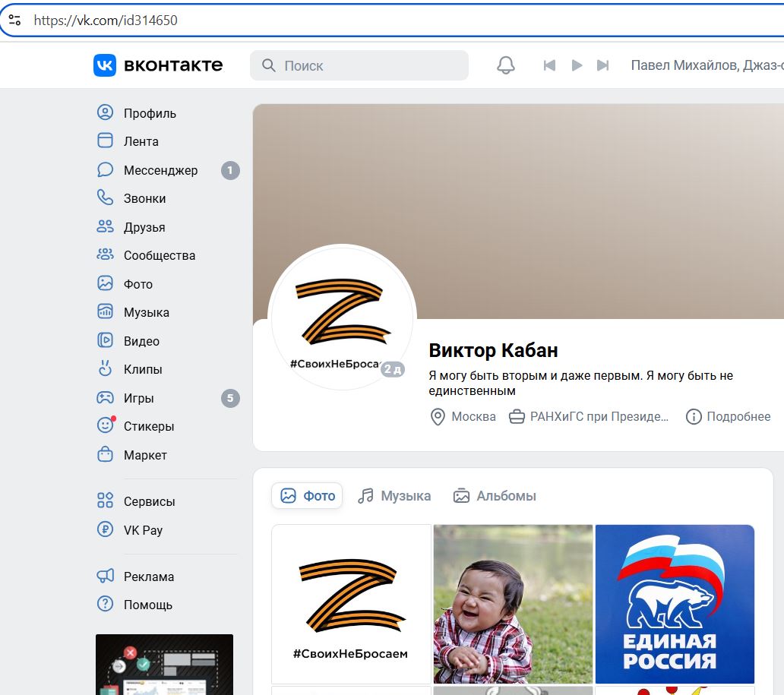
Task: Click the Реклама megaphone icon
Action: click(x=105, y=576)
